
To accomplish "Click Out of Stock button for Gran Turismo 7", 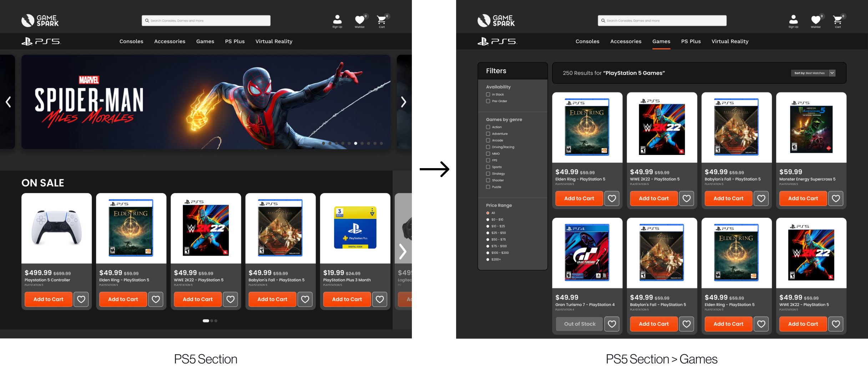I will tap(580, 324).
